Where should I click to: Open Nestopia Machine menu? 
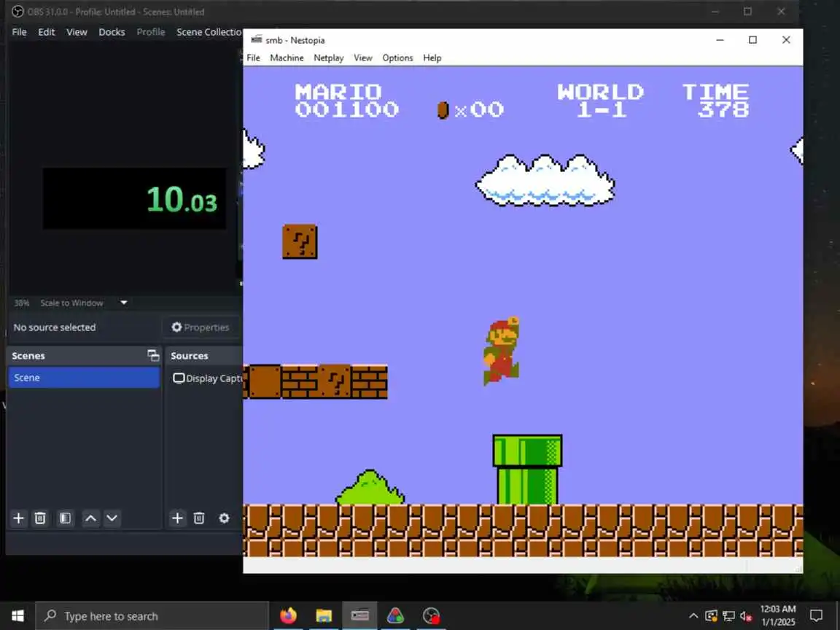287,58
